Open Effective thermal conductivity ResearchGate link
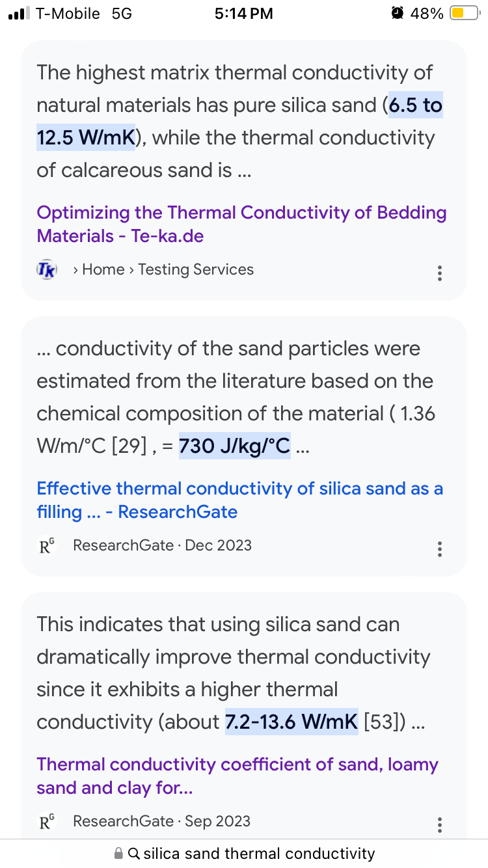Screen dimensions: 488x868 click(x=239, y=500)
